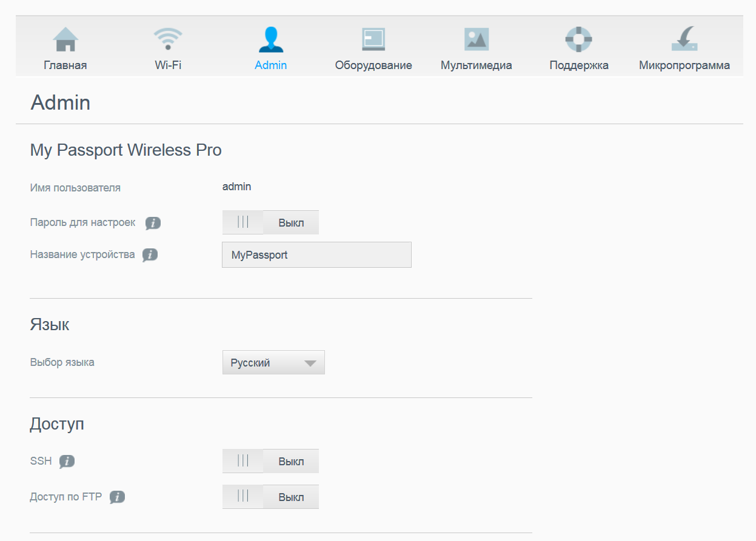
Task: Click the Выбор языка label
Action: (x=62, y=363)
